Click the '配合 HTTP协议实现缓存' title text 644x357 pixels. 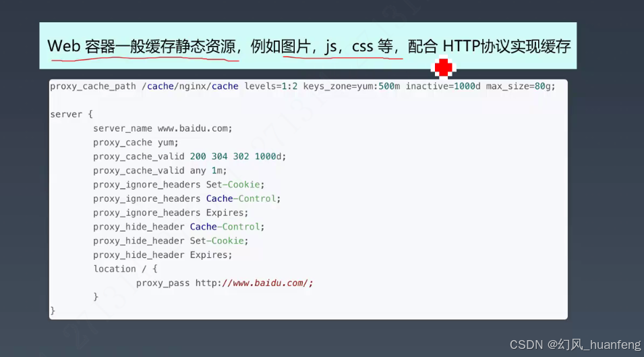coord(489,46)
